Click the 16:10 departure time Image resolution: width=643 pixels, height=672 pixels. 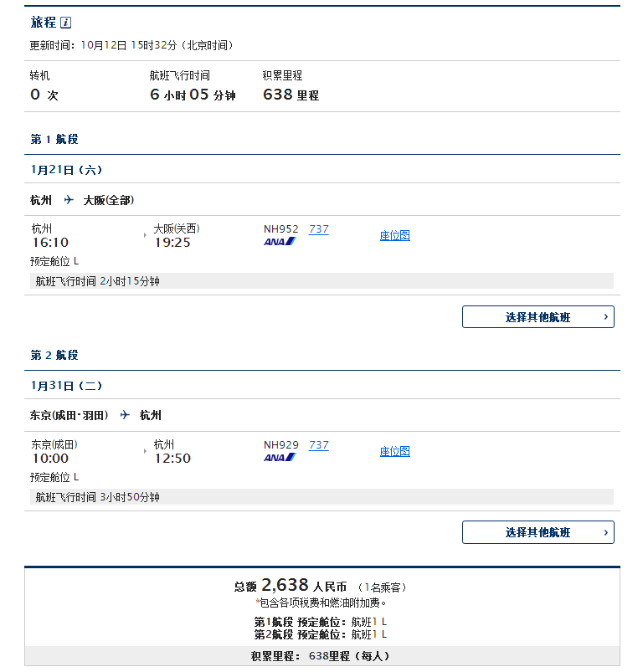point(50,243)
